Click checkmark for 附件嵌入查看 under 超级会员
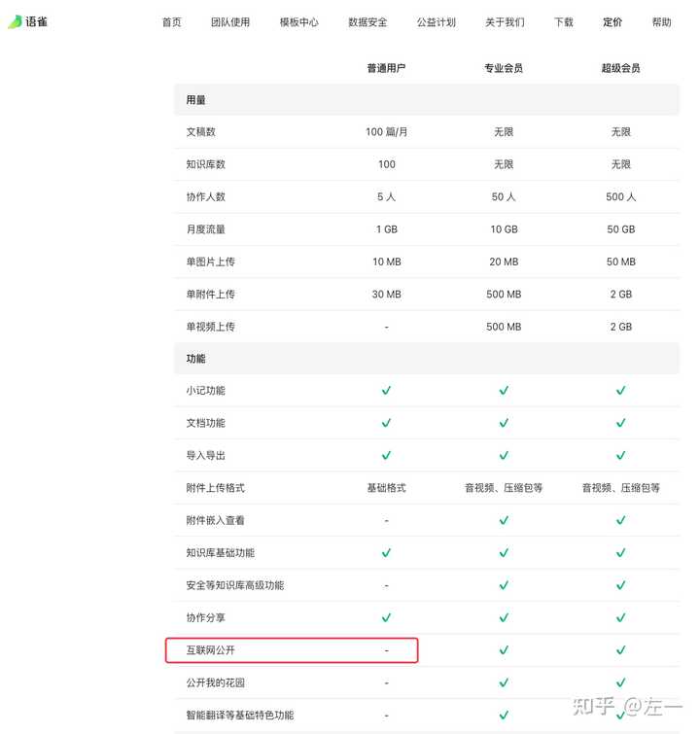 [x=621, y=520]
